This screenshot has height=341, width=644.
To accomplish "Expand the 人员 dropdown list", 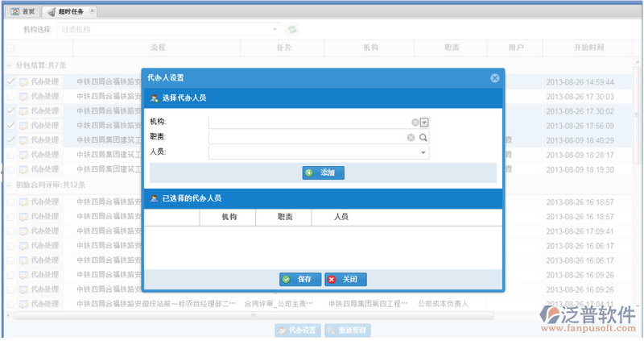I will [423, 152].
